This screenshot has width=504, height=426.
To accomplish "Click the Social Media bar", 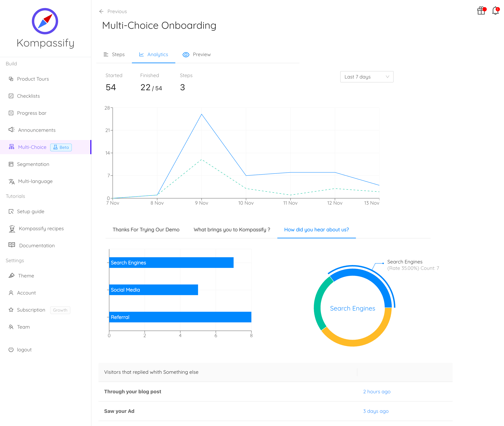I will tap(154, 290).
